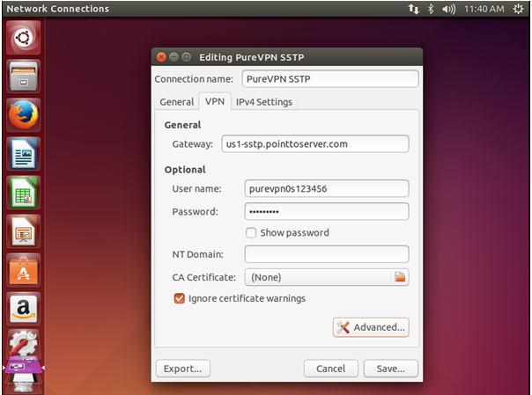This screenshot has height=395, width=532.
Task: Launch the Files manager from the dock
Action: (24, 77)
